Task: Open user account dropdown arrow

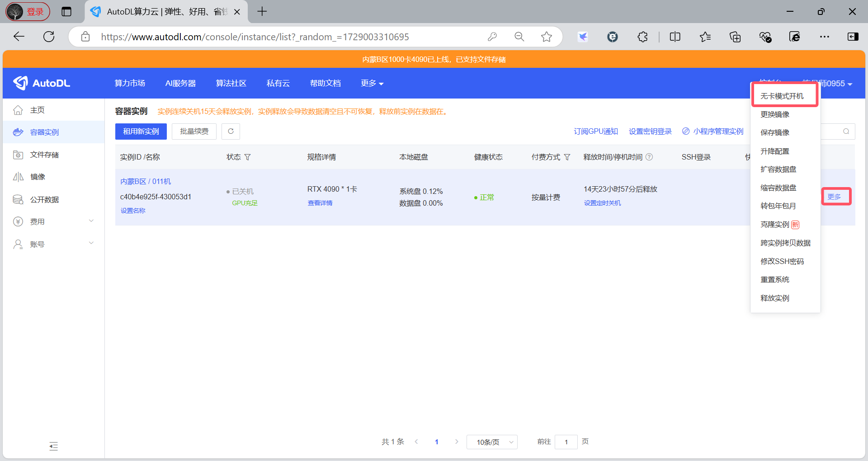Action: pos(850,84)
